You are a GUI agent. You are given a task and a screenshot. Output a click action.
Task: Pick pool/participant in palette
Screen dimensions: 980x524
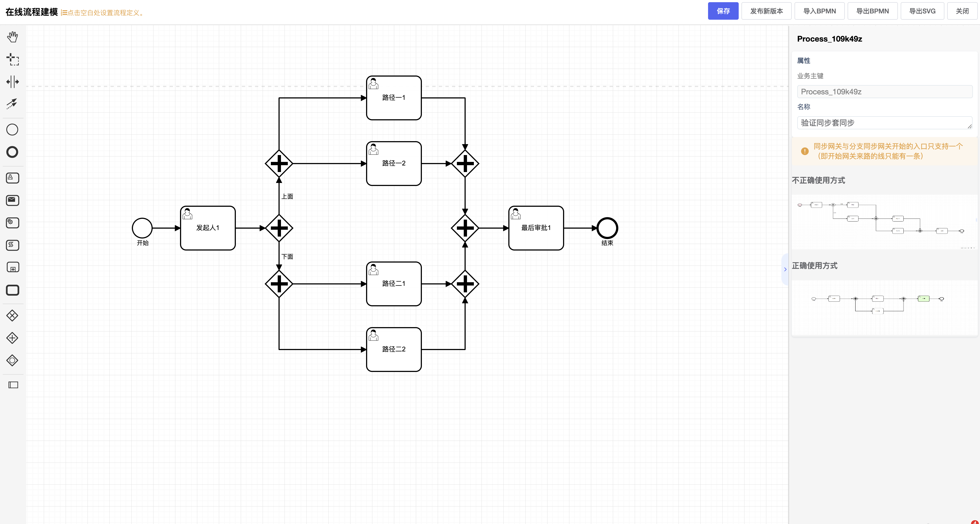click(x=13, y=385)
